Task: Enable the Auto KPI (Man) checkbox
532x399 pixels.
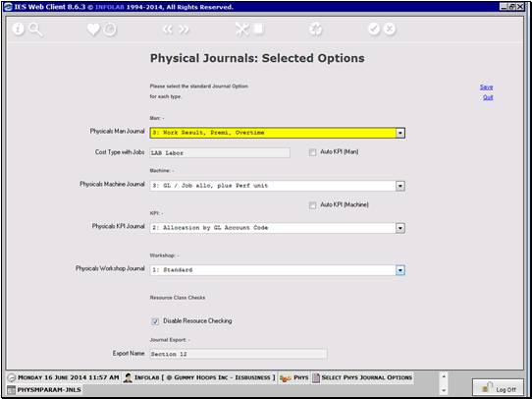Action: point(312,152)
